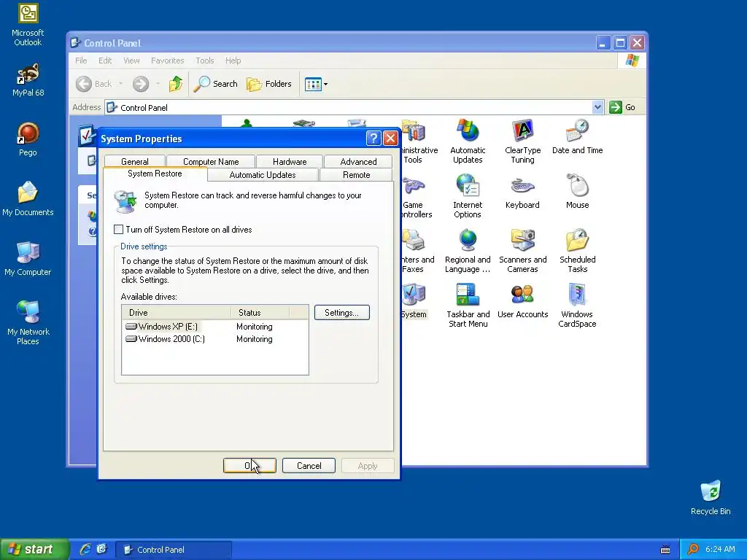
Task: Open the View menu
Action: click(131, 61)
